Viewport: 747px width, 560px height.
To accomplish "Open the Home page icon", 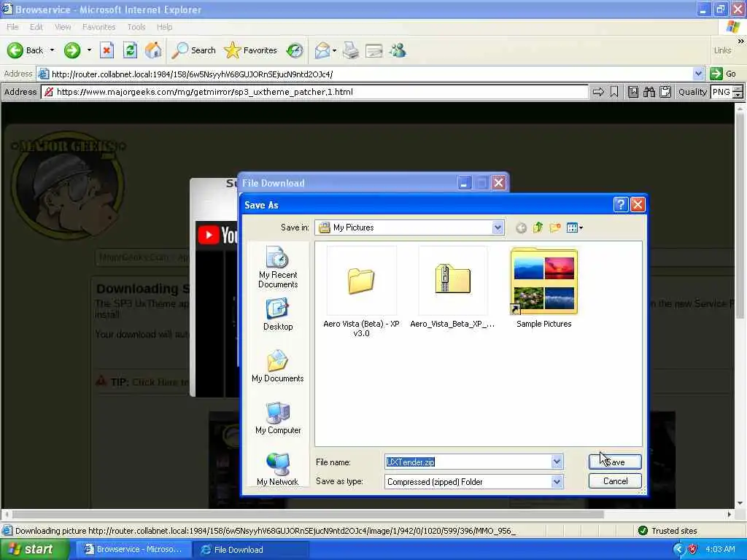I will tap(153, 50).
